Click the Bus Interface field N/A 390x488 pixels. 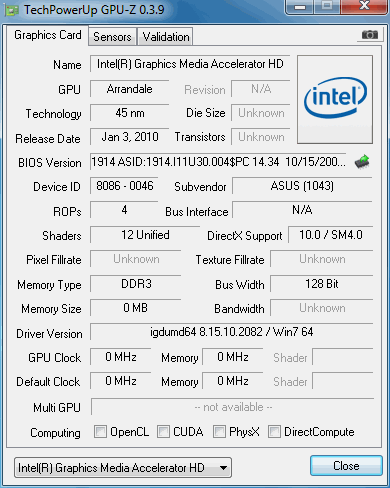[302, 210]
